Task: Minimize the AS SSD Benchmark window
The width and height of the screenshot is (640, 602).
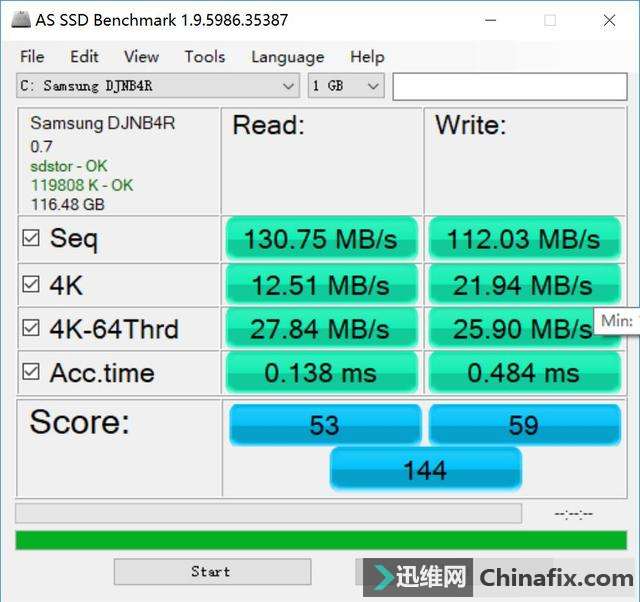Action: (x=491, y=20)
